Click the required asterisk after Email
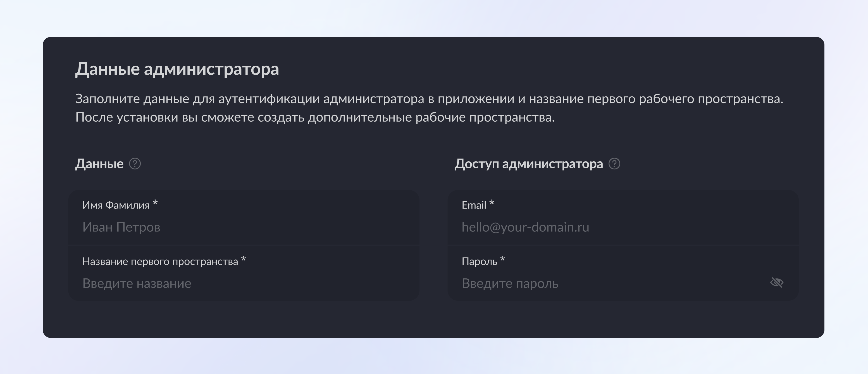868x374 pixels. click(x=492, y=203)
